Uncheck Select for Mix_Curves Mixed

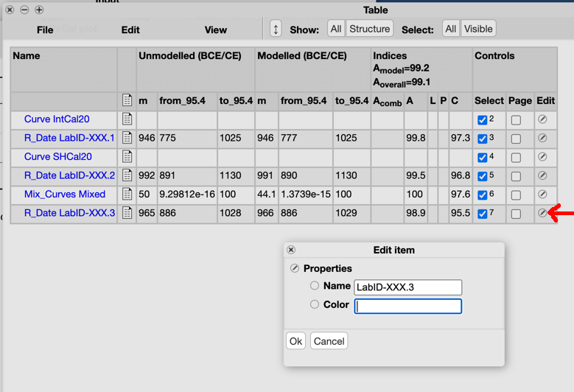(x=483, y=195)
